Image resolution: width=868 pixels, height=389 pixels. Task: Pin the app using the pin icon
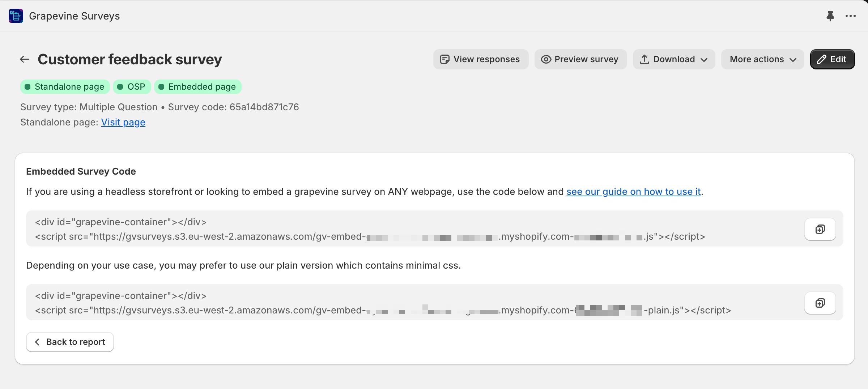[x=830, y=16]
